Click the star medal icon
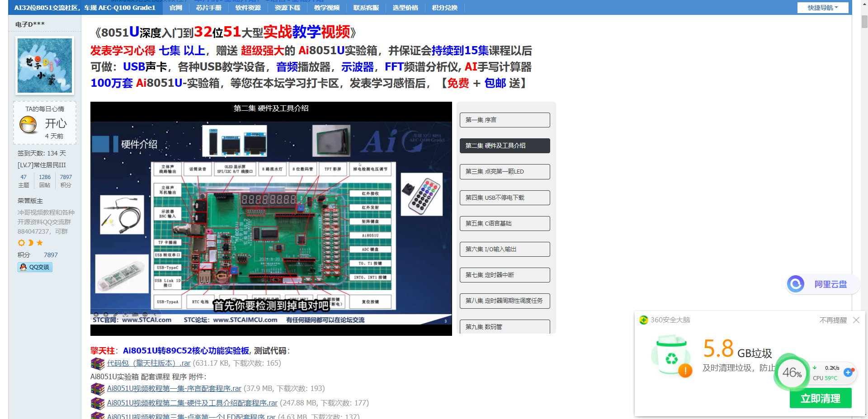The image size is (868, 419). click(40, 243)
